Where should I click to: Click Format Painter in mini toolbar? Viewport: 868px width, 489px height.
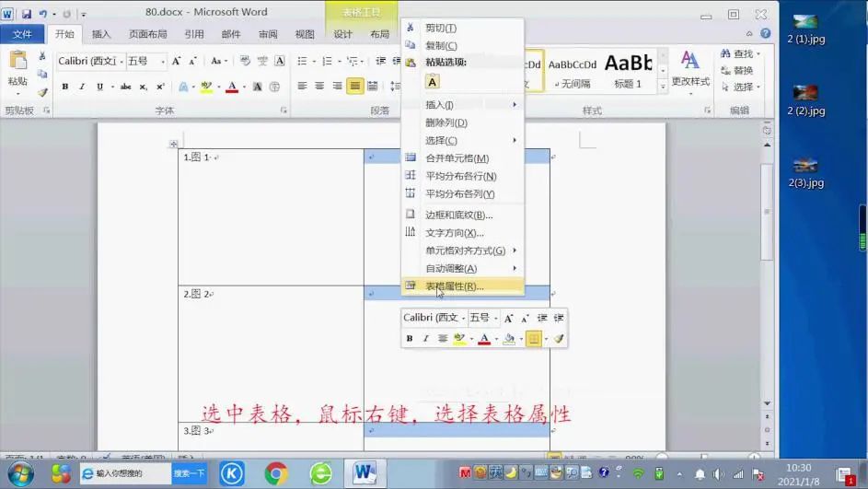(559, 338)
